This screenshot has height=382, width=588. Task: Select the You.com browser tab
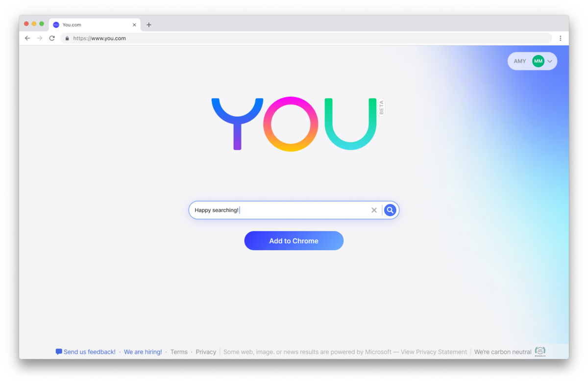(95, 25)
